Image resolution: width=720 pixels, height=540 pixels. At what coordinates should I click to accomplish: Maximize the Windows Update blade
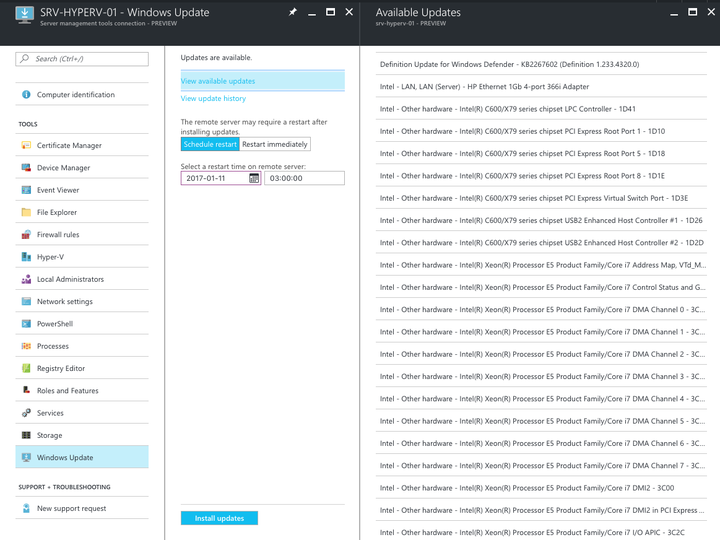[x=330, y=12]
